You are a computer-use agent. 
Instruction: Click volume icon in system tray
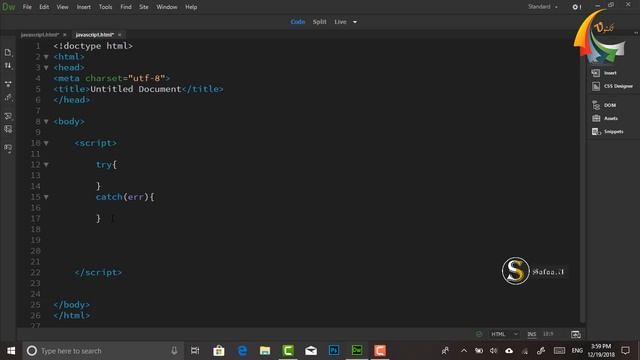click(493, 351)
